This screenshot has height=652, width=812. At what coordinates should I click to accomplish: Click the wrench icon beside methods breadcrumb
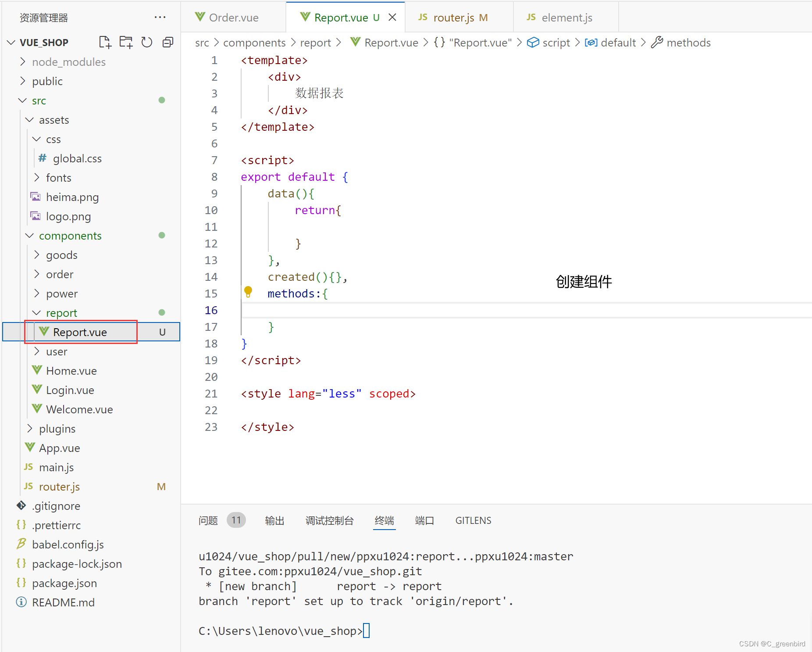click(657, 43)
